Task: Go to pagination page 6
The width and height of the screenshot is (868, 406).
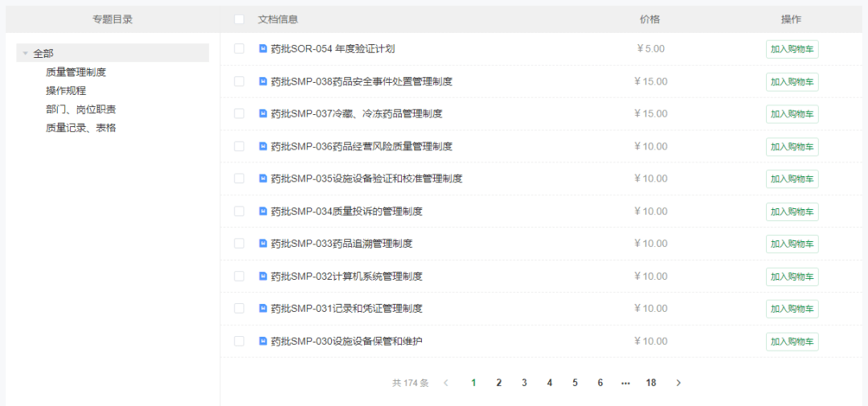Action: [x=600, y=383]
